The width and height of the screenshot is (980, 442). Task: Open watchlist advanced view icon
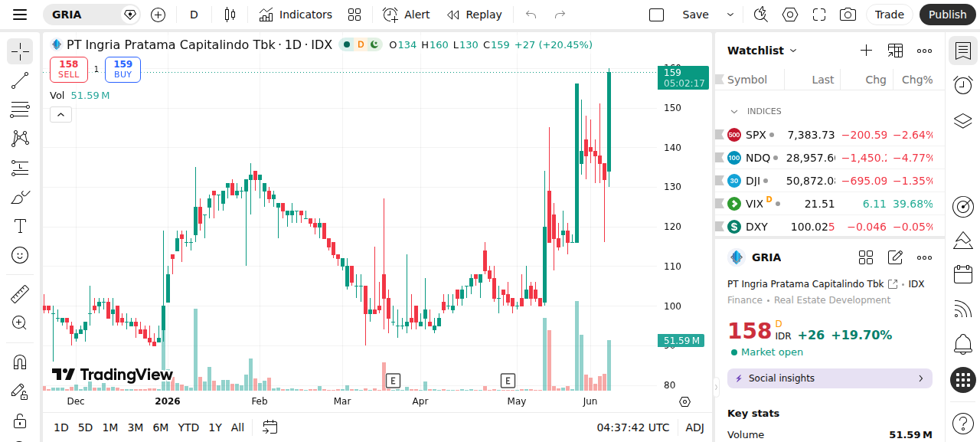(x=895, y=51)
